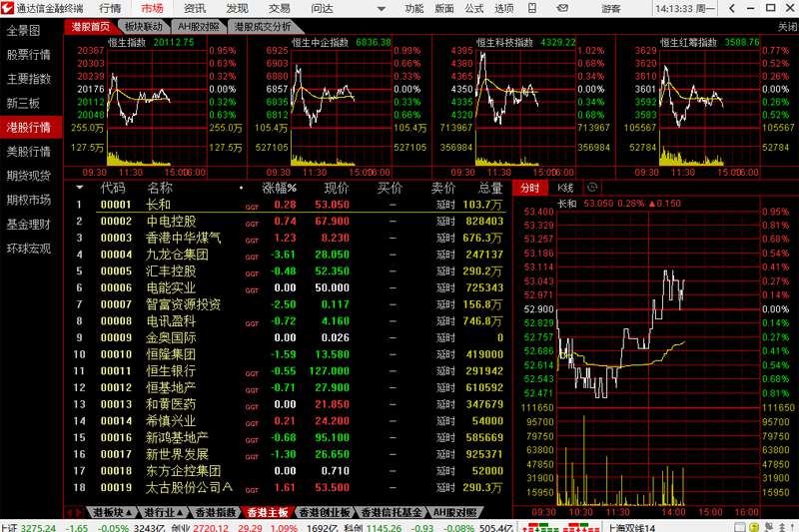The height and width of the screenshot is (532, 799).
Task: Click the round yellow status bar icon
Action: (754, 527)
